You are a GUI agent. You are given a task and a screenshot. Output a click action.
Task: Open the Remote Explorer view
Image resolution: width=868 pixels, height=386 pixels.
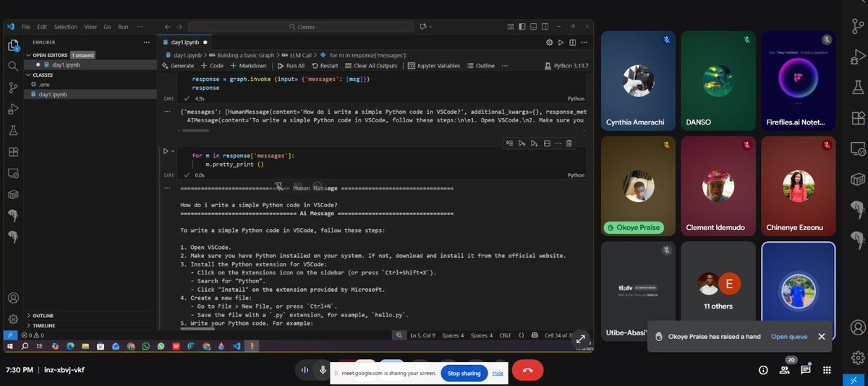[x=13, y=173]
